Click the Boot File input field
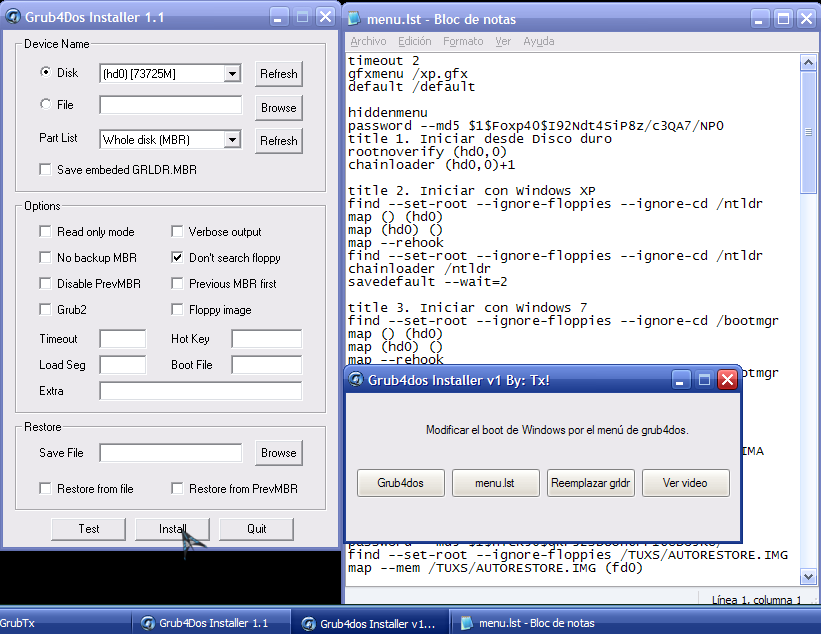Viewport: 821px width, 634px height. coord(267,365)
